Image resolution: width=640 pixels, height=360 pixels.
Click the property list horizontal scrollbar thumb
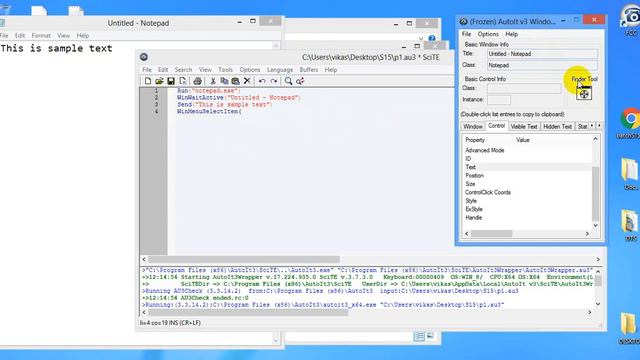click(x=491, y=234)
